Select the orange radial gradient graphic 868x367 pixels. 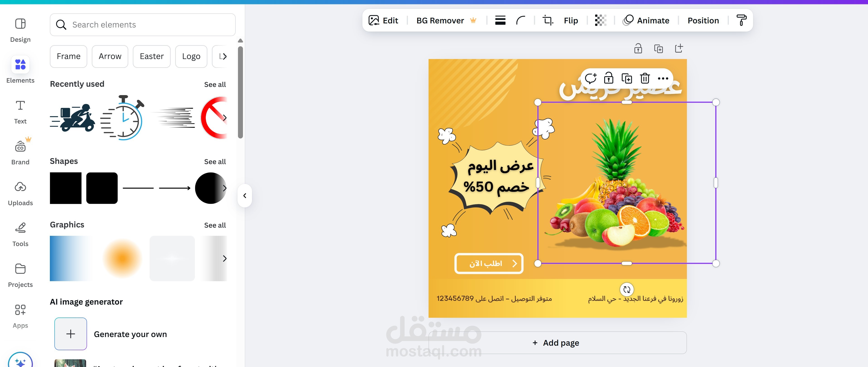[123, 258]
